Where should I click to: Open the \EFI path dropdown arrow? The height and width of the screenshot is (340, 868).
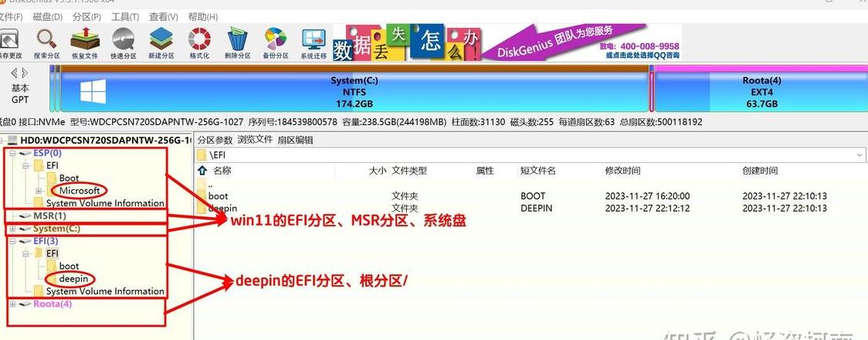pos(860,155)
